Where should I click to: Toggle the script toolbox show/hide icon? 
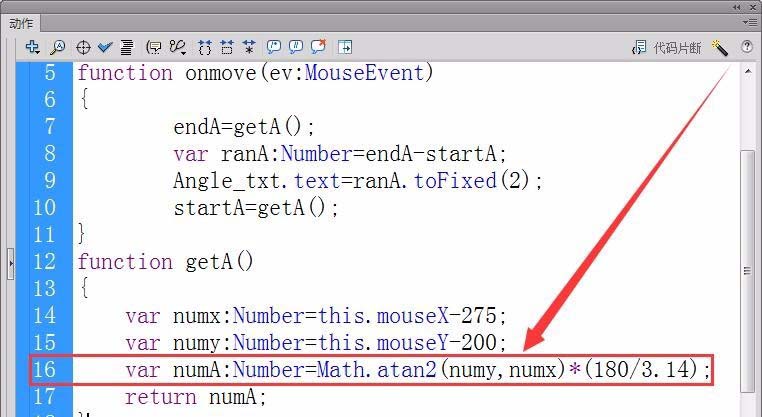tap(345, 47)
